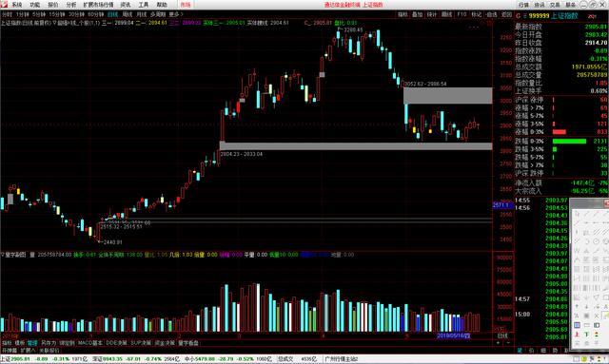The image size is (609, 364).
Task: Click stock code 999999 上证指数 header
Action: [x=553, y=16]
